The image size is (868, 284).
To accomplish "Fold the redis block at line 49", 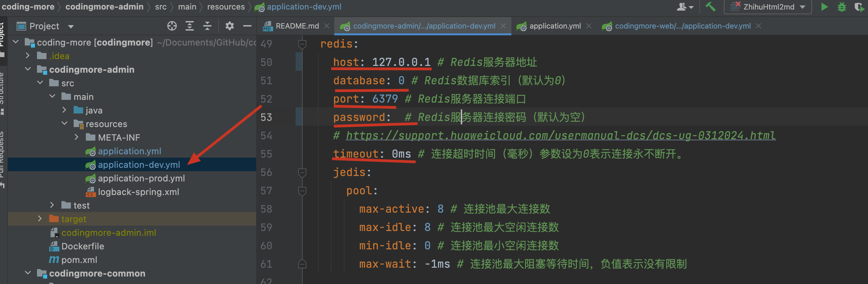I will pyautogui.click(x=302, y=44).
